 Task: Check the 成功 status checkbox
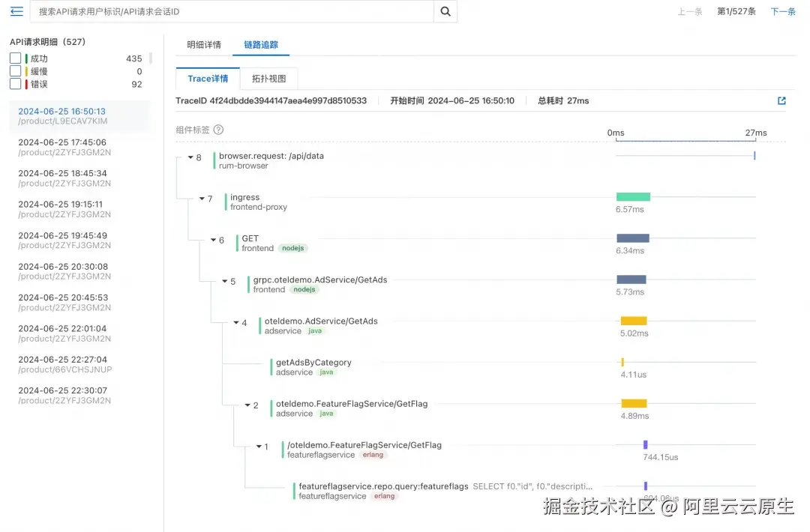pos(13,58)
